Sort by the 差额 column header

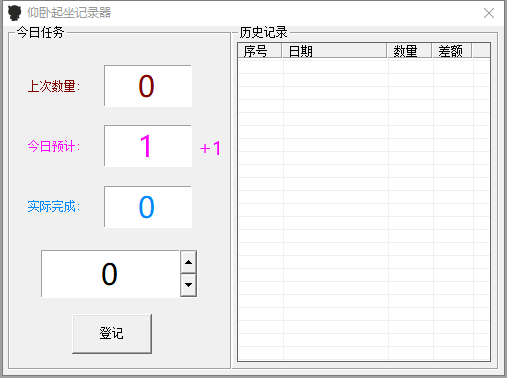(452, 51)
